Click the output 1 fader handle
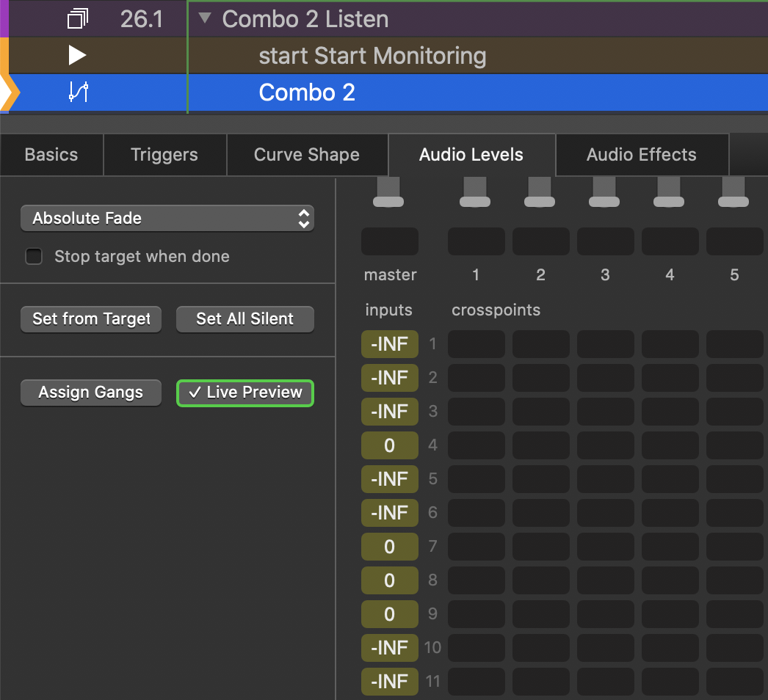 (476, 201)
